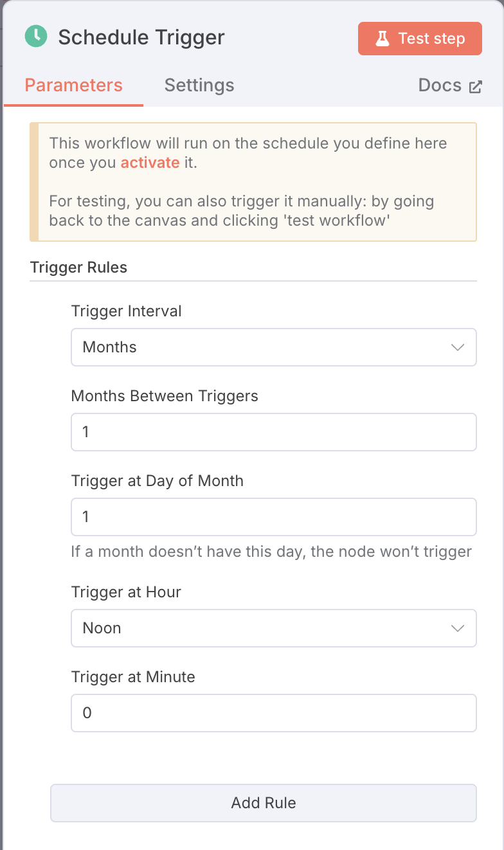The image size is (504, 850).
Task: Click the yellow workflow schedule notice box
Action: click(253, 182)
